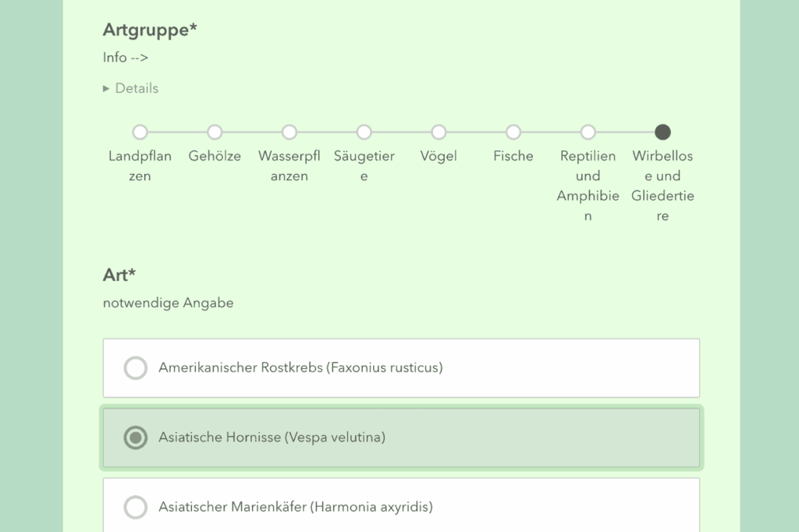The height and width of the screenshot is (532, 799).
Task: Click the Gehölze label under slider
Action: (x=215, y=156)
